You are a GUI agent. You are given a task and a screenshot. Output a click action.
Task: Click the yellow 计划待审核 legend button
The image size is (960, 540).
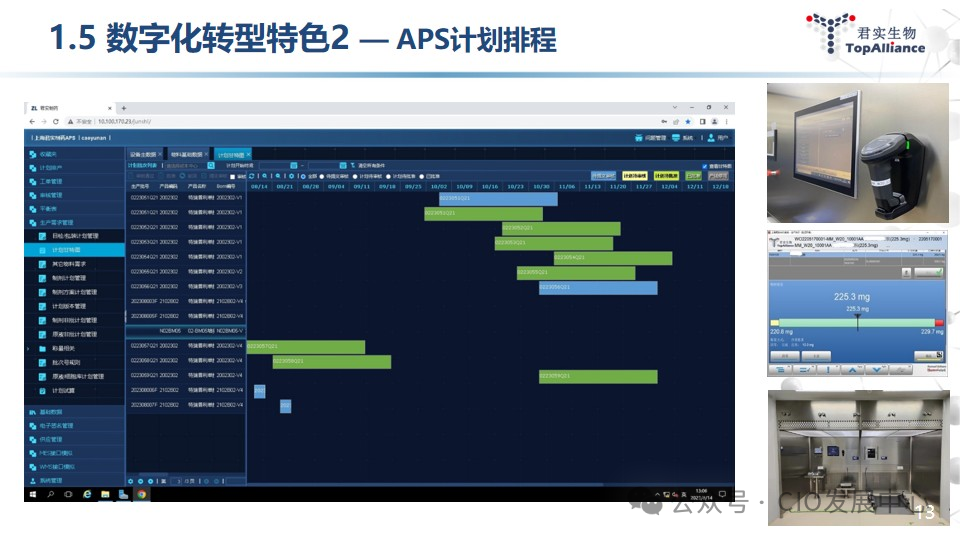coord(634,176)
